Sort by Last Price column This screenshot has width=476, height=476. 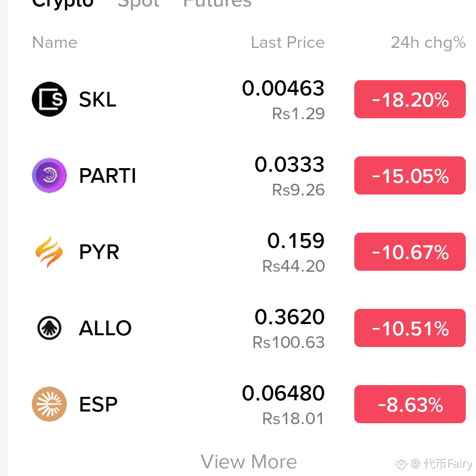tap(288, 42)
